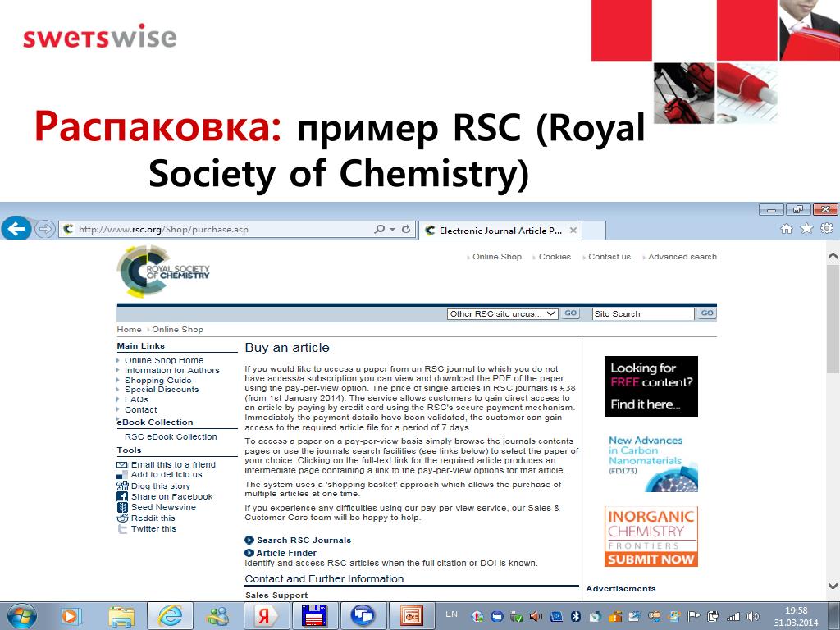
Task: Click the Royal Society of Chemistry logo
Action: pyautogui.click(x=164, y=272)
